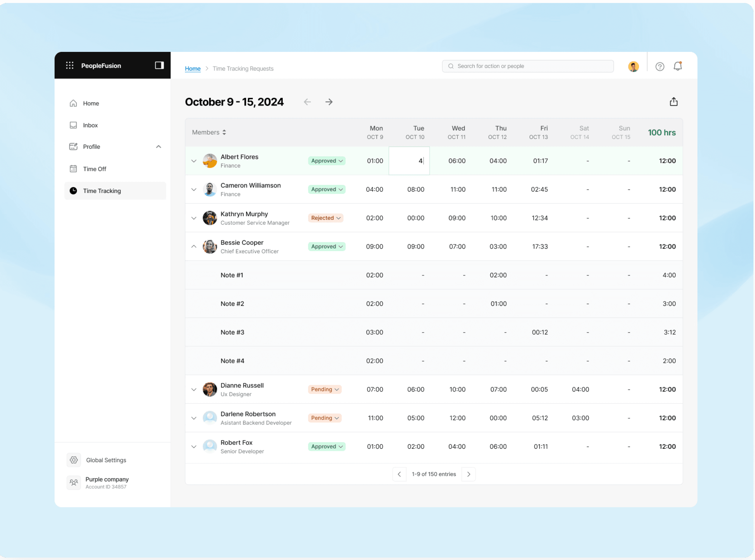This screenshot has height=560, width=755.
Task: Open Kathryn Murphy's Rejected status dropdown
Action: click(x=326, y=218)
